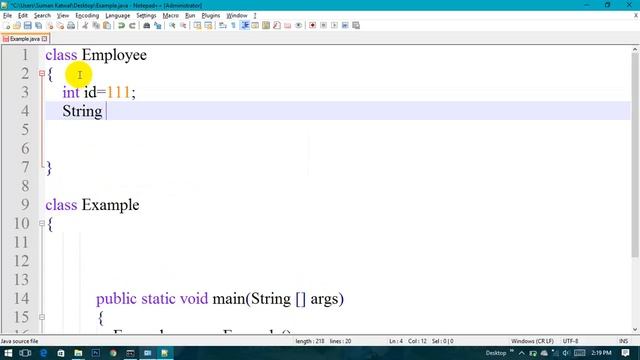Toggle Word Wrap in the toolbar
640x360 pixels.
pyautogui.click(x=222, y=25)
